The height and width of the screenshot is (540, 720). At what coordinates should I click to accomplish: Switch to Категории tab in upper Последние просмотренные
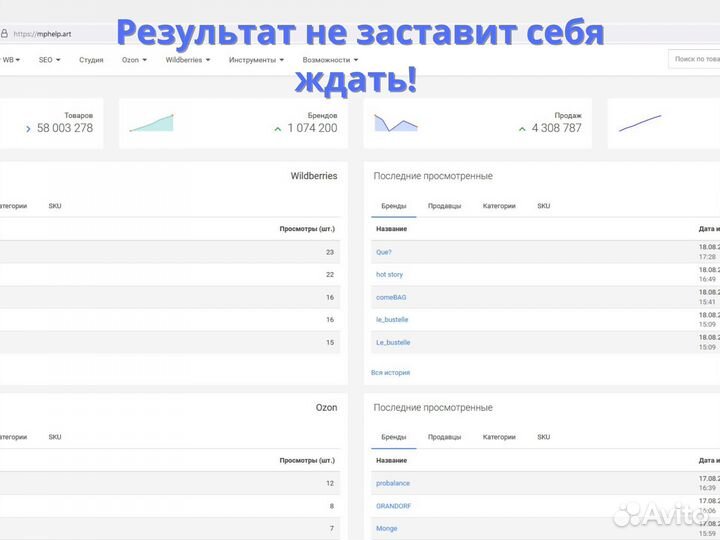tap(499, 206)
